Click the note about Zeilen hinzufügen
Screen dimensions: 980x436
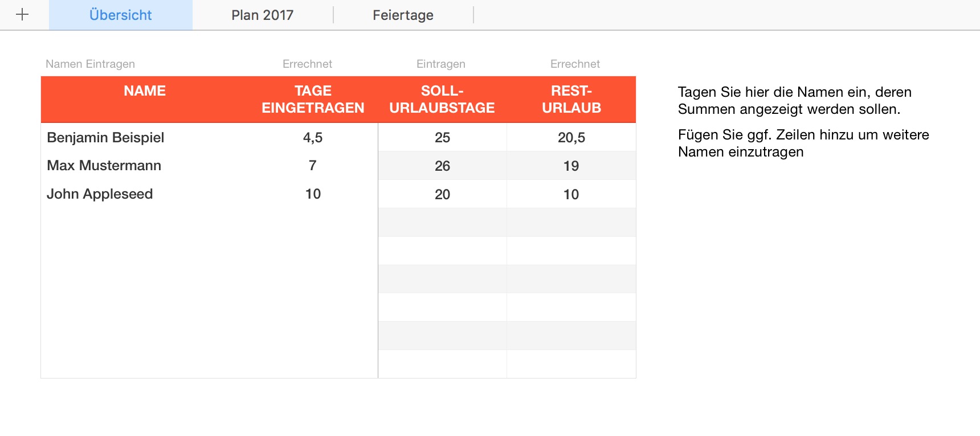(x=803, y=143)
